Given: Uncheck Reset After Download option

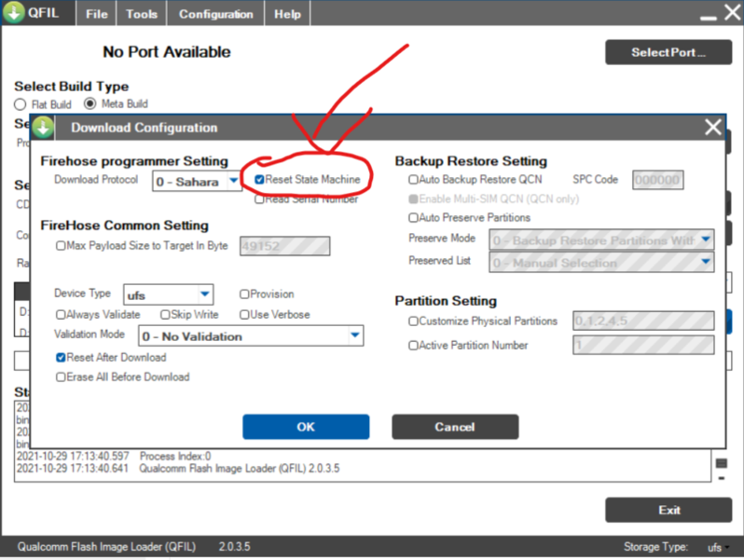Looking at the screenshot, I should coord(61,358).
